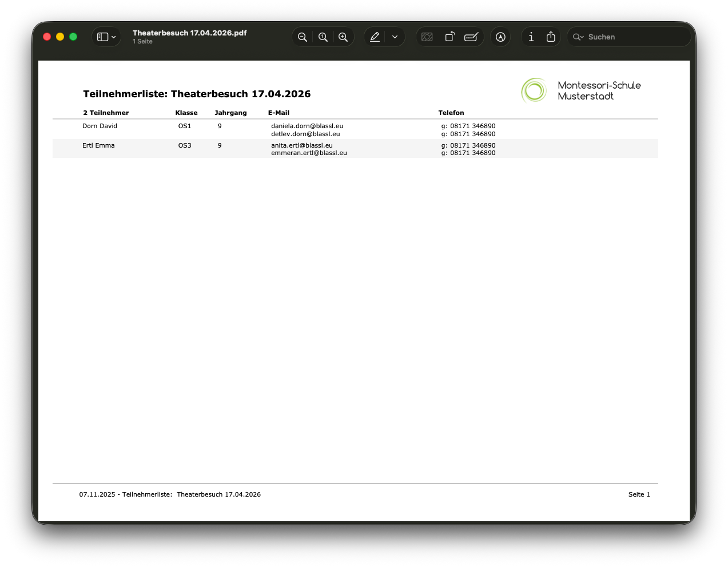
Task: Toggle the sidebar view button
Action: click(x=103, y=37)
